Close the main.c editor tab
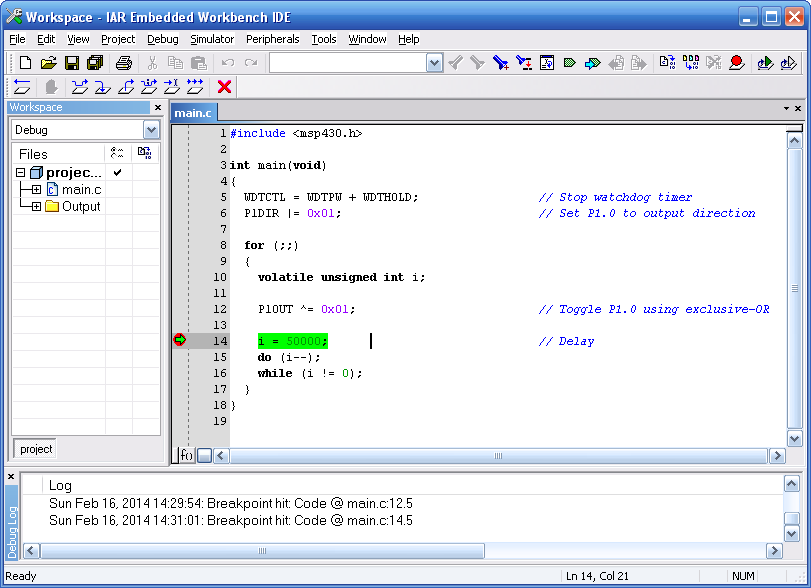The height and width of the screenshot is (588, 811). (x=798, y=109)
